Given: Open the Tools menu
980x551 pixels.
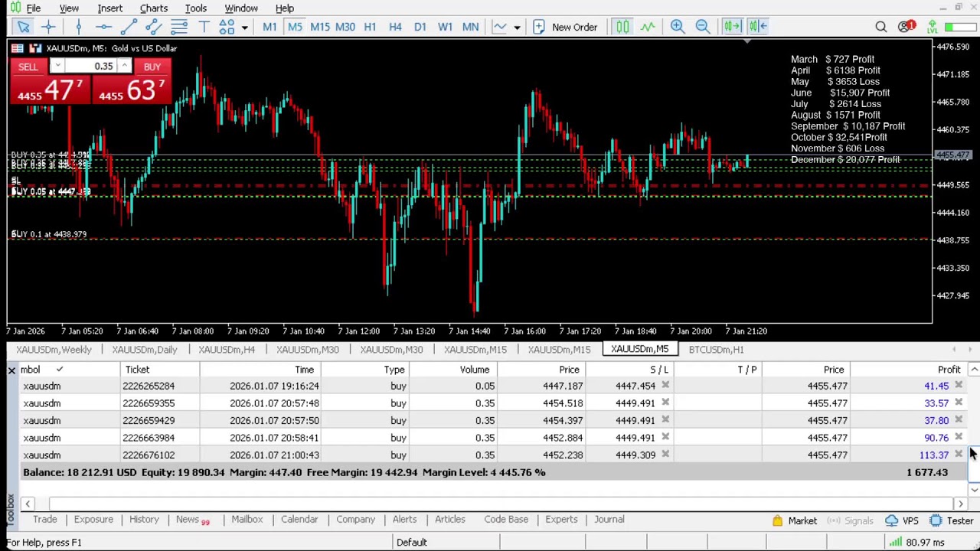Looking at the screenshot, I should point(196,8).
